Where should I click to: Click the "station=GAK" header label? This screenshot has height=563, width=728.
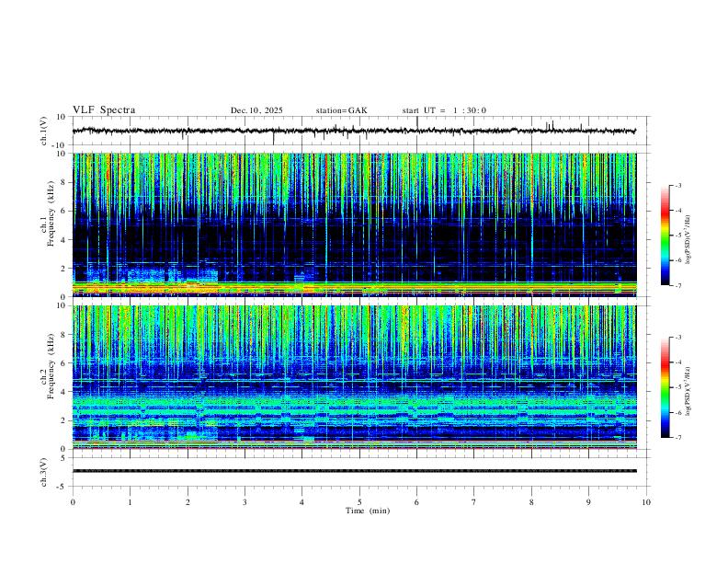click(341, 110)
